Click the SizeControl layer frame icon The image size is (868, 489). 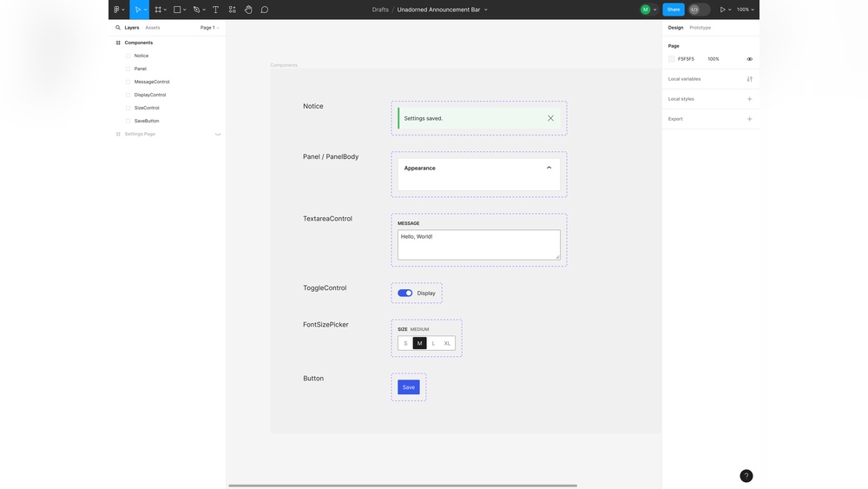(128, 108)
